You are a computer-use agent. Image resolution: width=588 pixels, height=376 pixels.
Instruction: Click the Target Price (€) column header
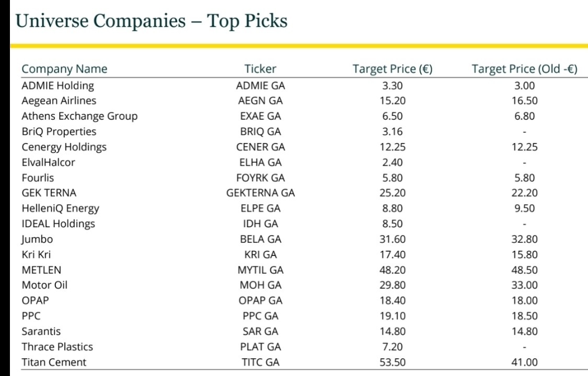tap(393, 69)
